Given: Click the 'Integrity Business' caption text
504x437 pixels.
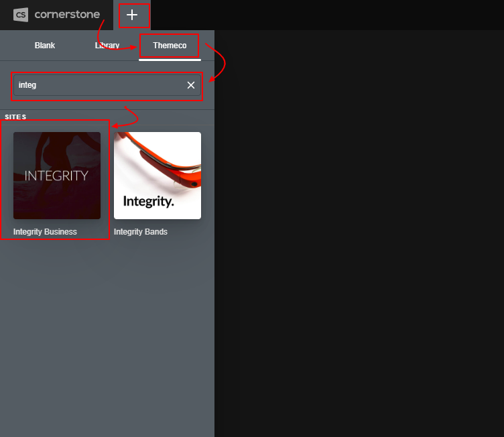Looking at the screenshot, I should pyautogui.click(x=45, y=232).
